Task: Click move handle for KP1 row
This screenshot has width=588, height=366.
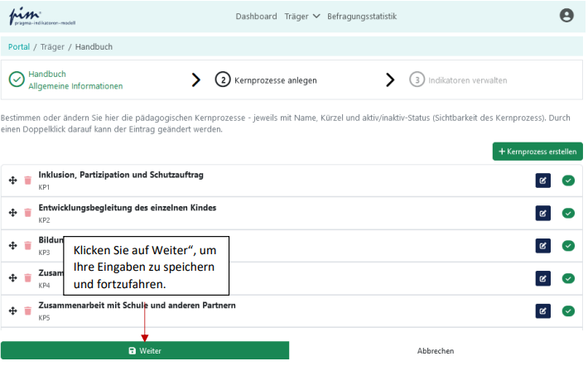Action: coord(12,181)
